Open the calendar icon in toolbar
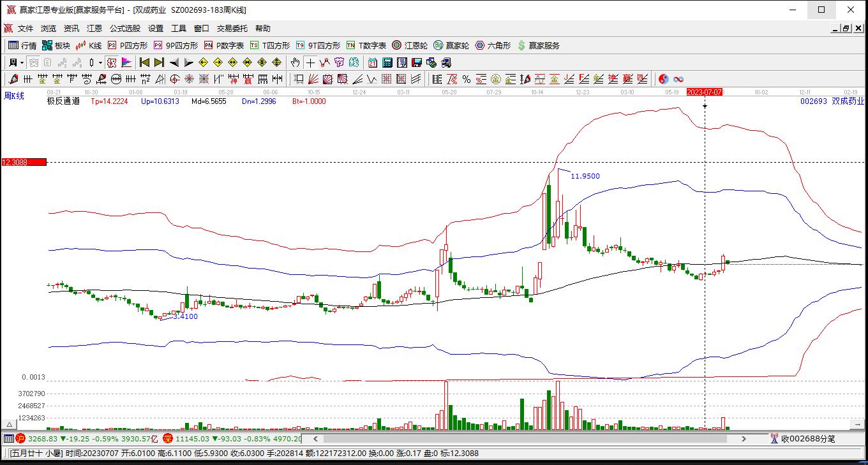Viewport: 868px width, 465px height. 373,63
